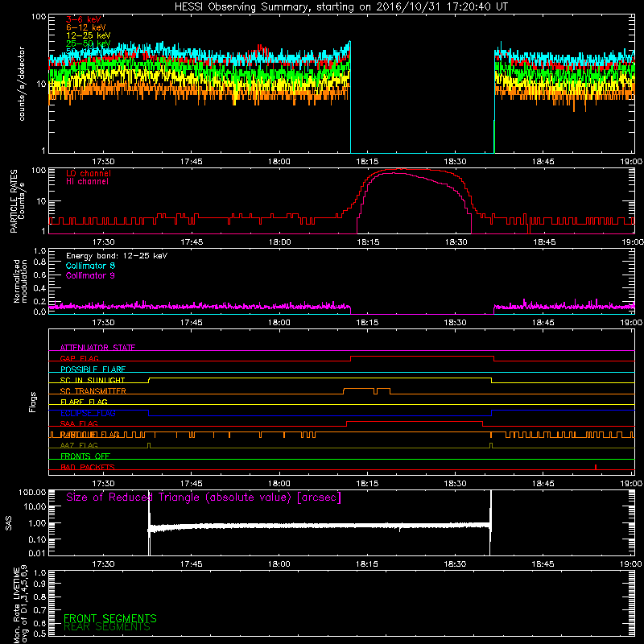Click 18:45 tick under the SAS panel
The width and height of the screenshot is (644, 644).
(543, 564)
